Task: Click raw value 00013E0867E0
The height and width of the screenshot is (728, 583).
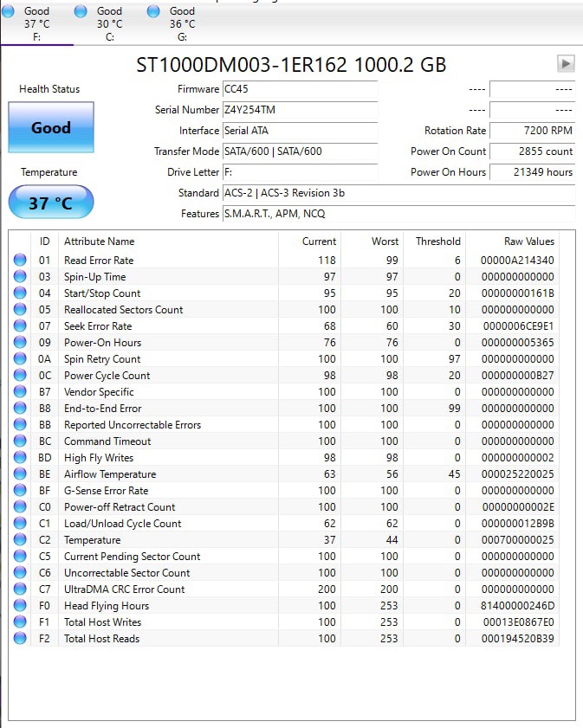Action: tap(518, 622)
